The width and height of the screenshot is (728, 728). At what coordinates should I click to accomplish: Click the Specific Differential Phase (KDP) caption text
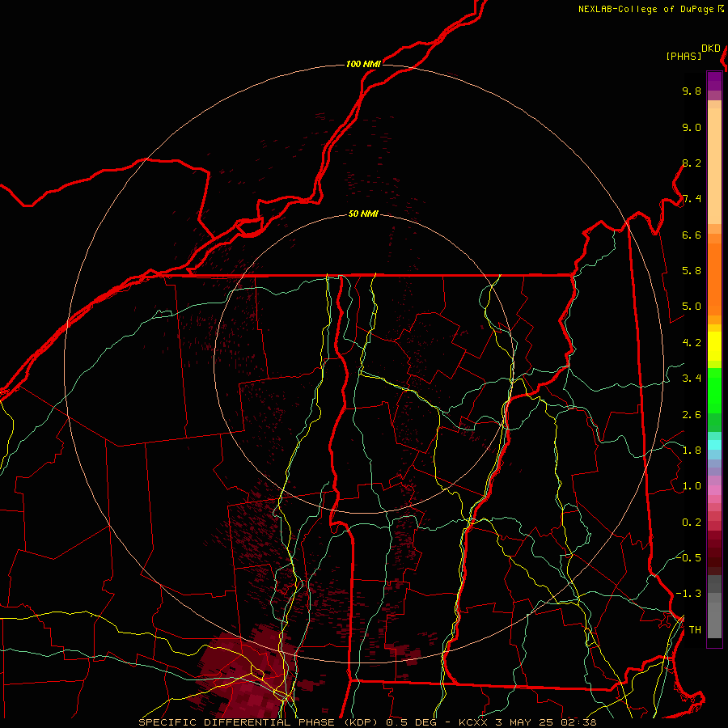click(x=258, y=722)
